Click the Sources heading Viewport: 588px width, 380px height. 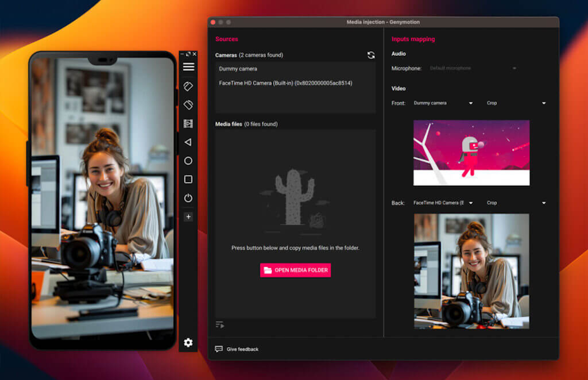(x=226, y=39)
